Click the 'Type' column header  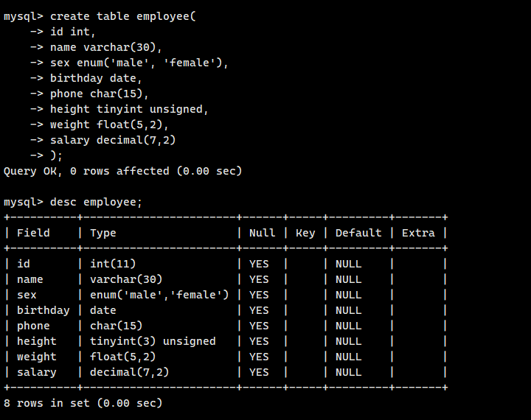click(x=103, y=233)
